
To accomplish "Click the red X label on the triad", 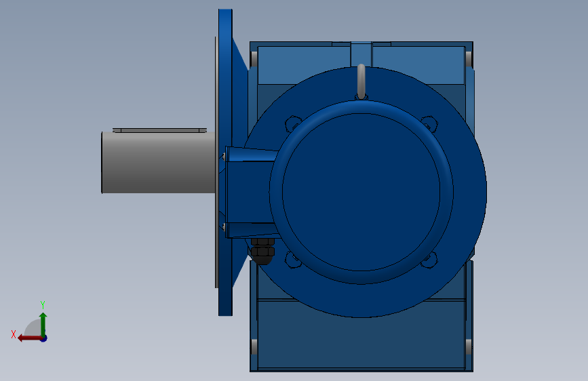I will tap(14, 334).
